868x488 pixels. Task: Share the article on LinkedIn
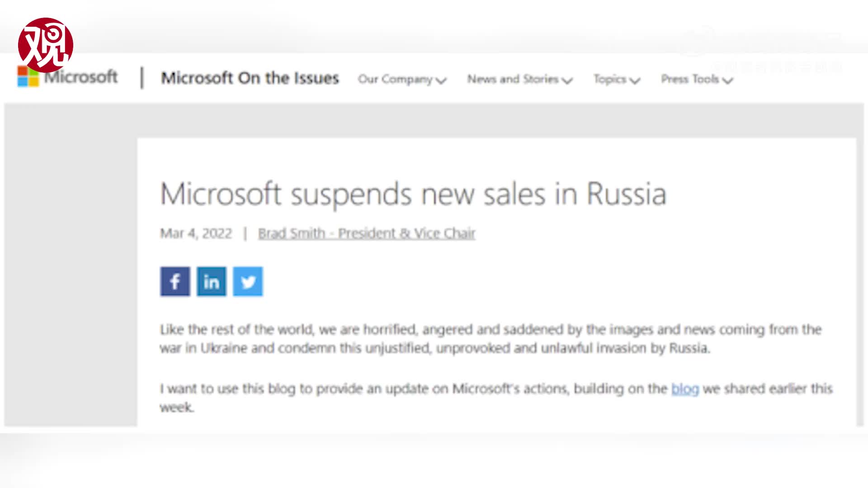point(212,282)
